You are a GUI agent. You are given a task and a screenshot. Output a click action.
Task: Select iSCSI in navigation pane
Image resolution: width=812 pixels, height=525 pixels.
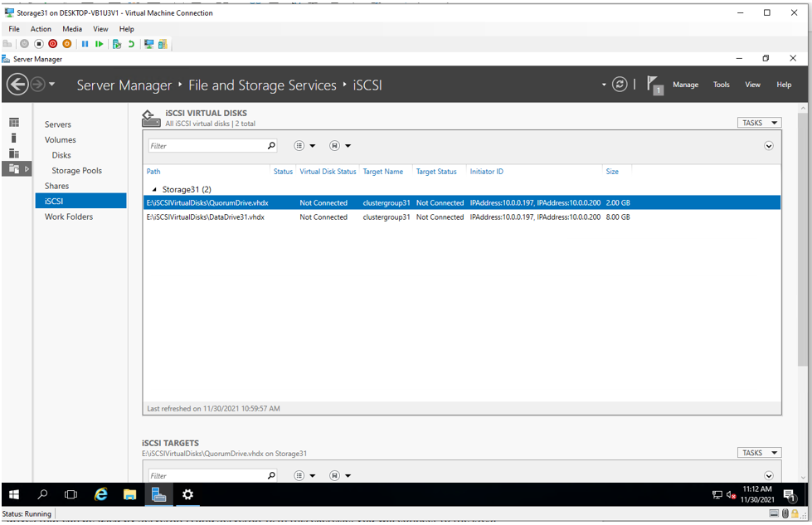[x=80, y=201]
